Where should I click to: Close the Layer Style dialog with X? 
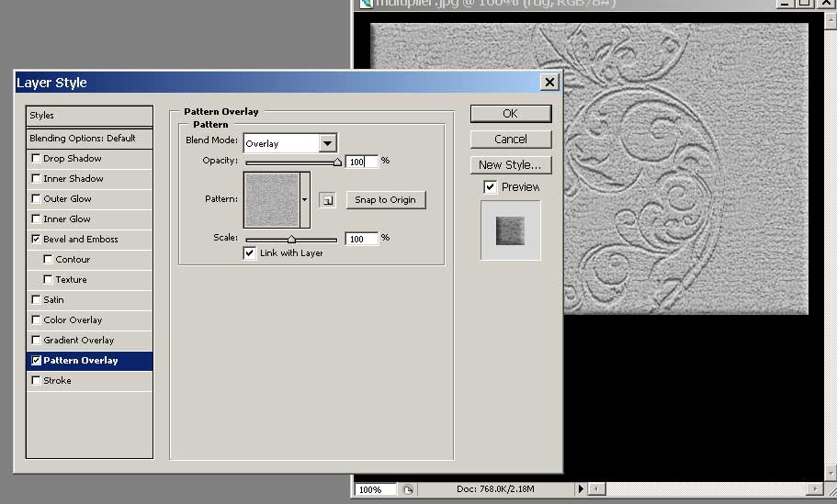click(549, 83)
